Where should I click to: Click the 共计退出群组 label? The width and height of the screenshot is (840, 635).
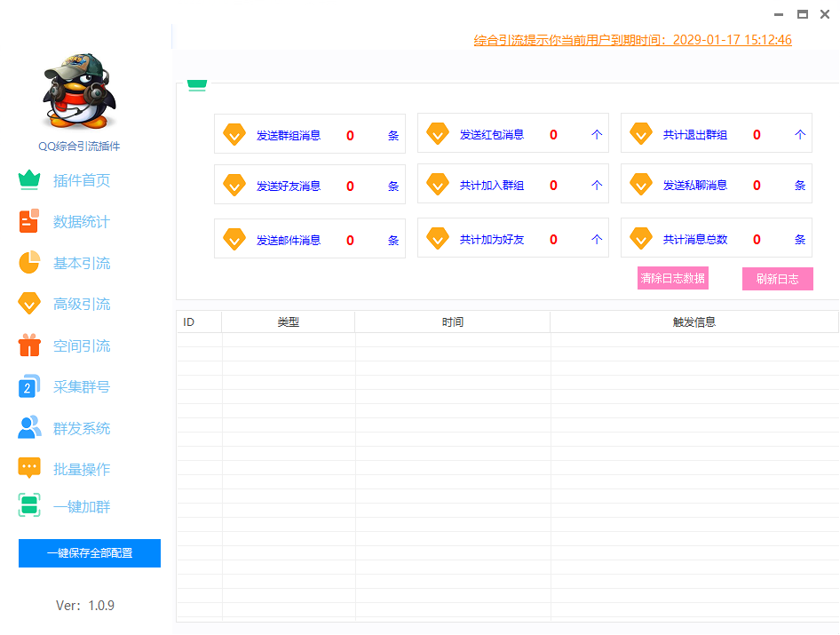pos(695,134)
